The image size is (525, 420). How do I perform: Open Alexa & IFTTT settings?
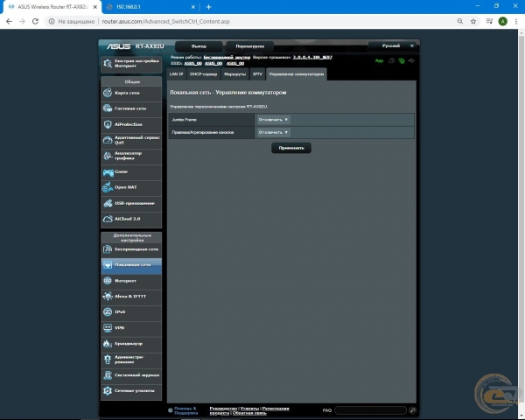pyautogui.click(x=130, y=296)
